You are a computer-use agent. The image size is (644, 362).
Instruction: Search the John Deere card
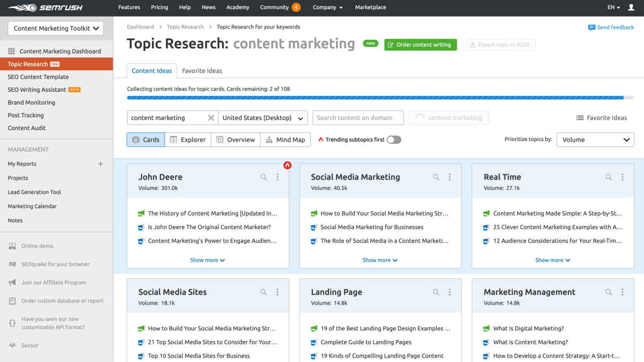[x=264, y=177]
